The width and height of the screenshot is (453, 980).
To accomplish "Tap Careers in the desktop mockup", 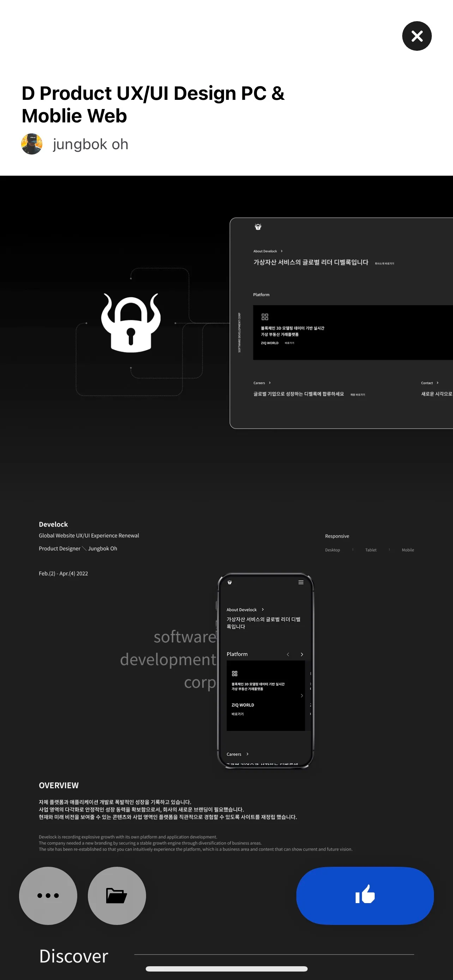I will pos(259,383).
